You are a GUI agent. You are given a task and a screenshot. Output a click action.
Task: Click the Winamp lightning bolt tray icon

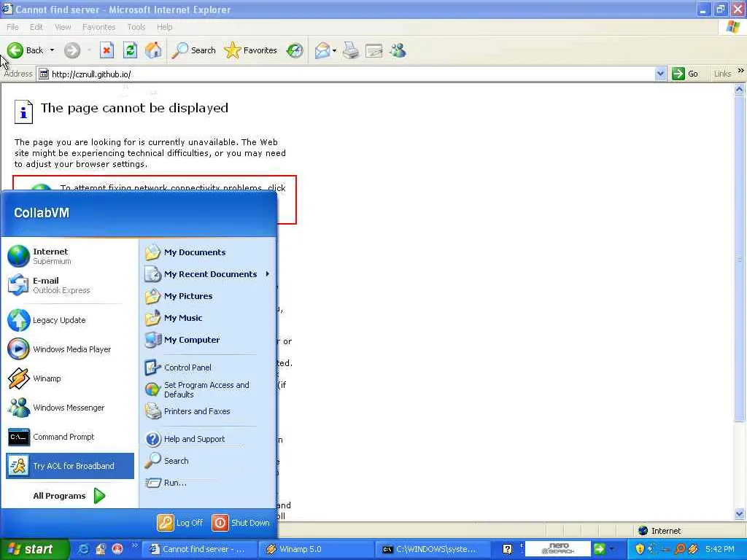pyautogui.click(x=693, y=549)
